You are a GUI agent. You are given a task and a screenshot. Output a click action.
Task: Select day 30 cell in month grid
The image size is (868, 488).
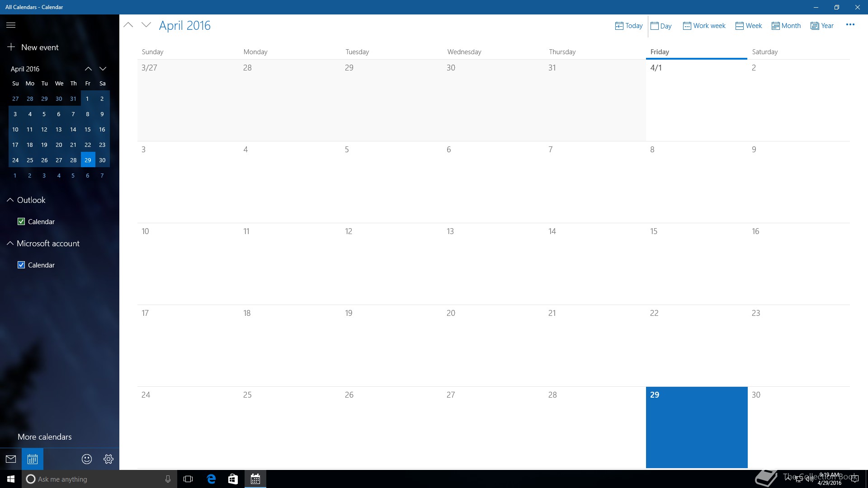(799, 427)
